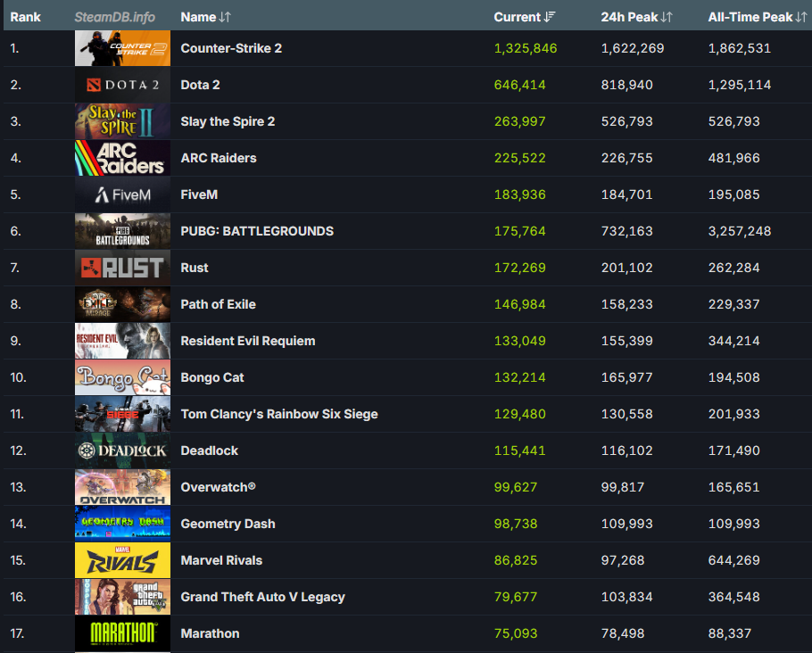Open the FiveM name link

click(199, 194)
